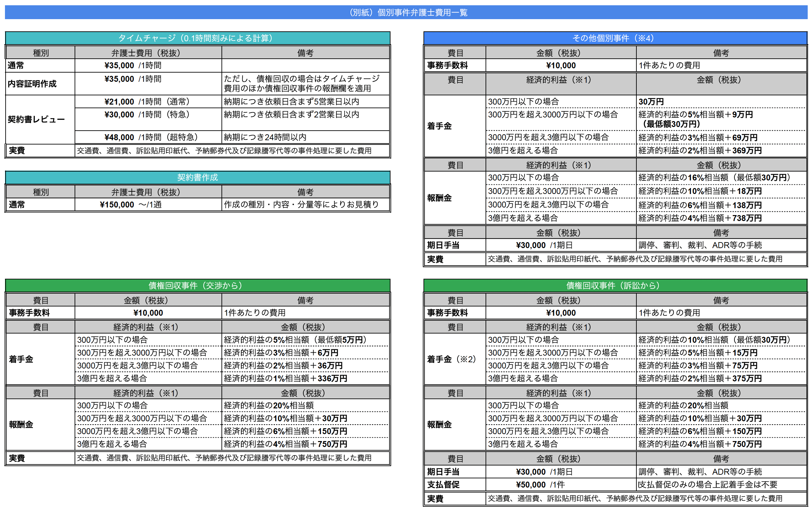Screen dimensions: 812x510
Task: Select the その他個別事件 section header
Action: 615,38
